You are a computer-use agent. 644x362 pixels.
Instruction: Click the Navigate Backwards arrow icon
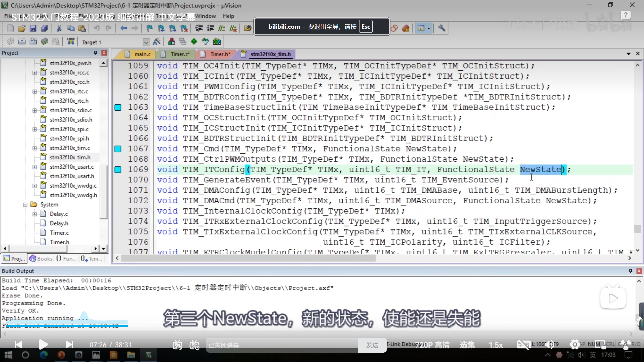(123, 28)
